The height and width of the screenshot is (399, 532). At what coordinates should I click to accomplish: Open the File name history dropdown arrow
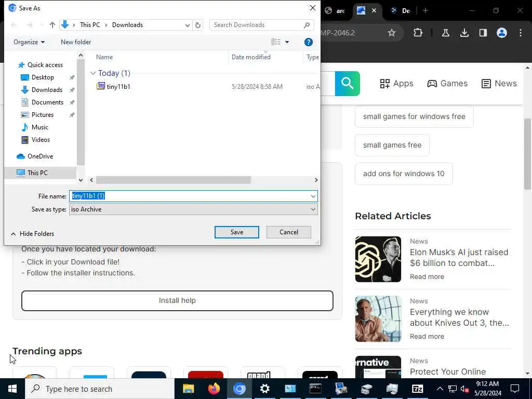pos(313,196)
